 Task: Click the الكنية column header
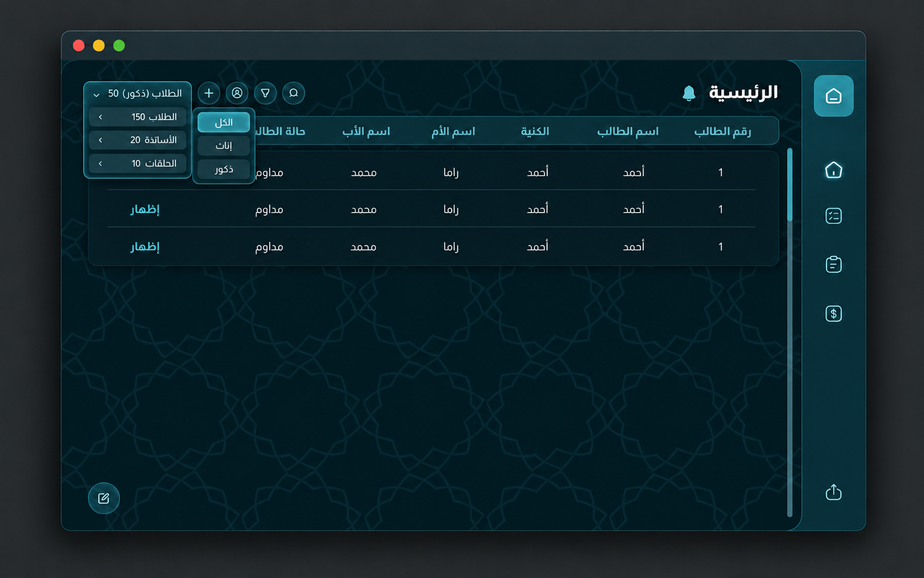pos(535,132)
